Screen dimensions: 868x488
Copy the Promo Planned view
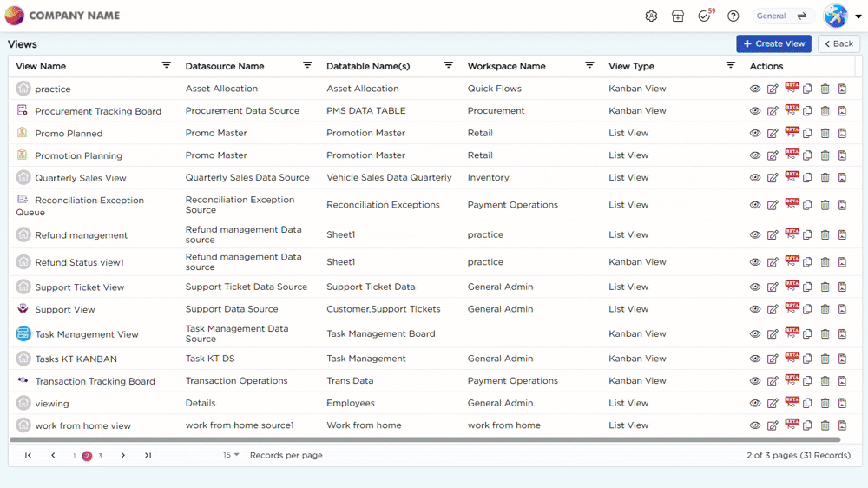(807, 133)
